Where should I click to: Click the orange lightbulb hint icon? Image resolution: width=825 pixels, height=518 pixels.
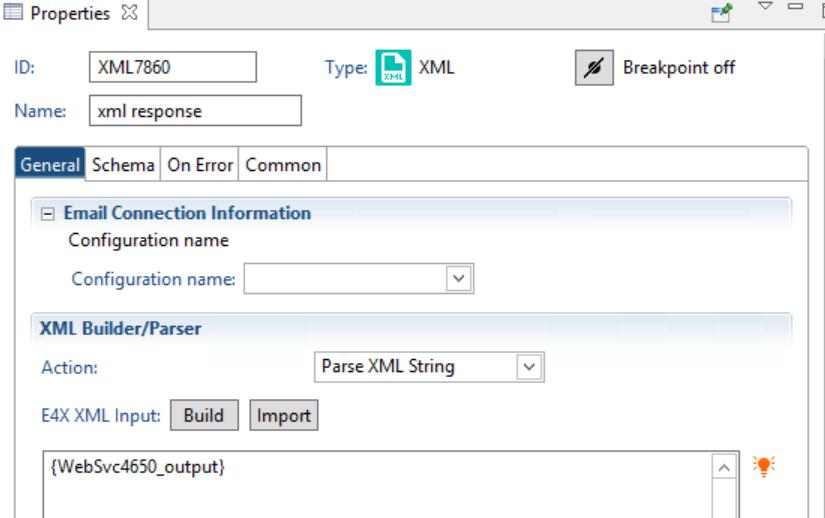pos(763,466)
